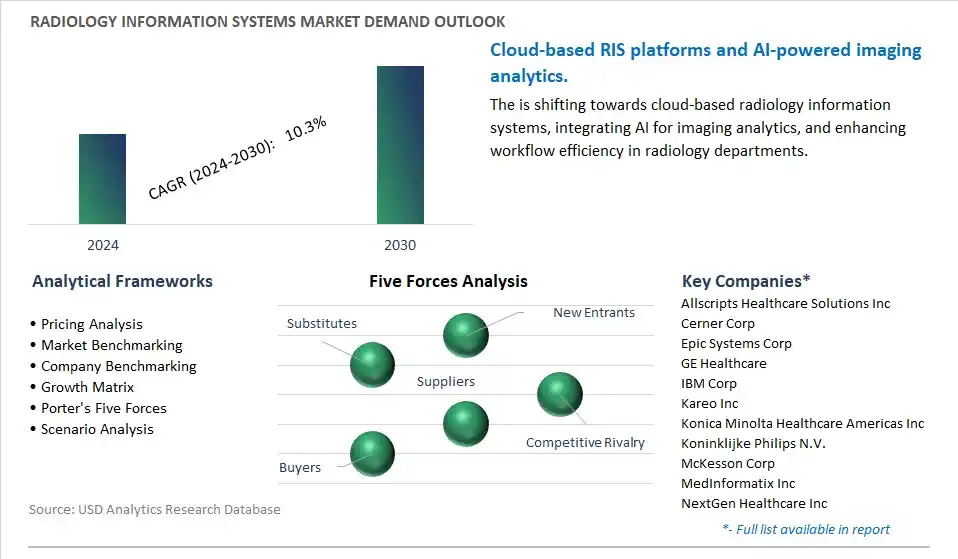The image size is (958, 559).
Task: Click the 2030 axis label
Action: pos(400,245)
